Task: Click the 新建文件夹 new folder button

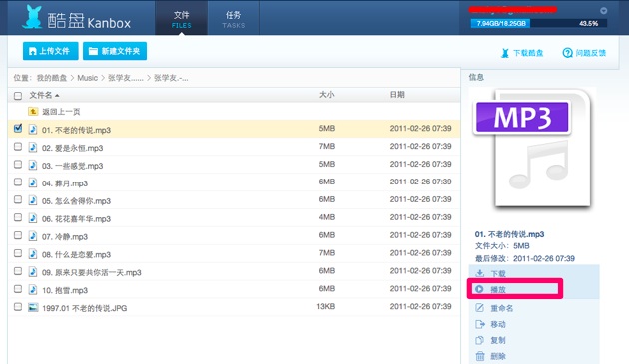Action: click(x=115, y=51)
